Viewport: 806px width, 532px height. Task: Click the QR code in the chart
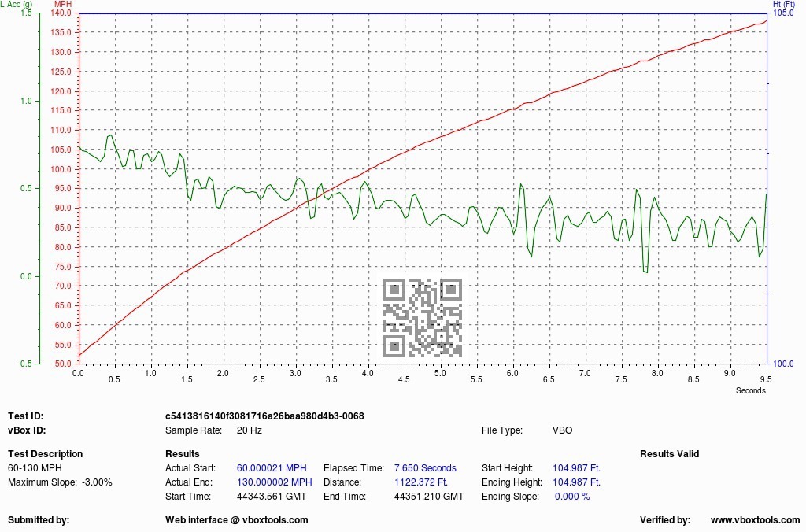pos(422,317)
